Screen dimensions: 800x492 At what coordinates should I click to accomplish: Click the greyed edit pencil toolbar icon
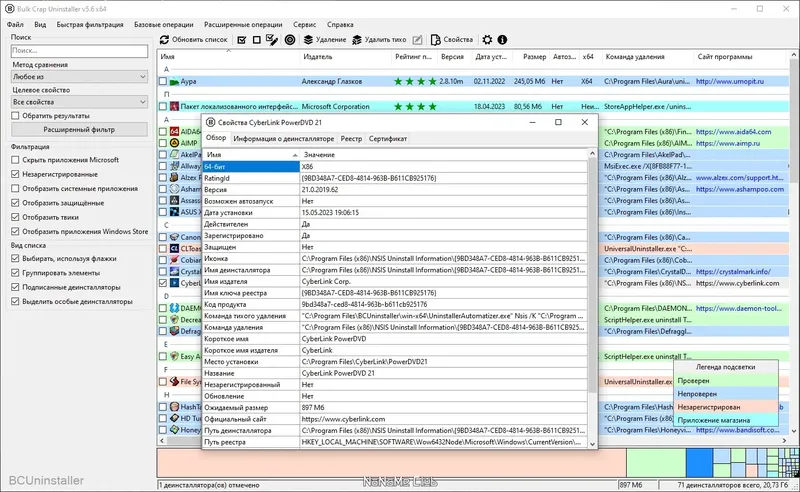pos(417,39)
